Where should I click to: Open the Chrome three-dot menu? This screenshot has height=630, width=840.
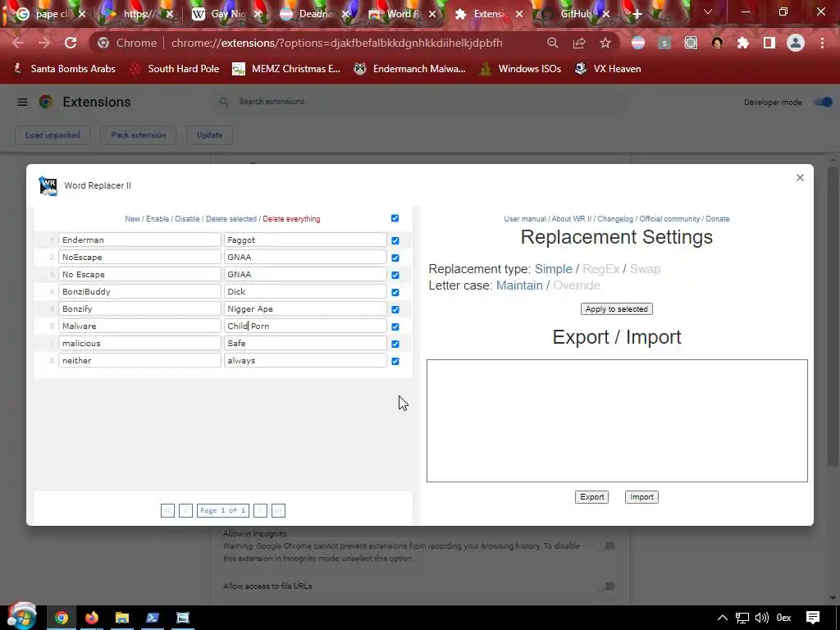pyautogui.click(x=822, y=43)
